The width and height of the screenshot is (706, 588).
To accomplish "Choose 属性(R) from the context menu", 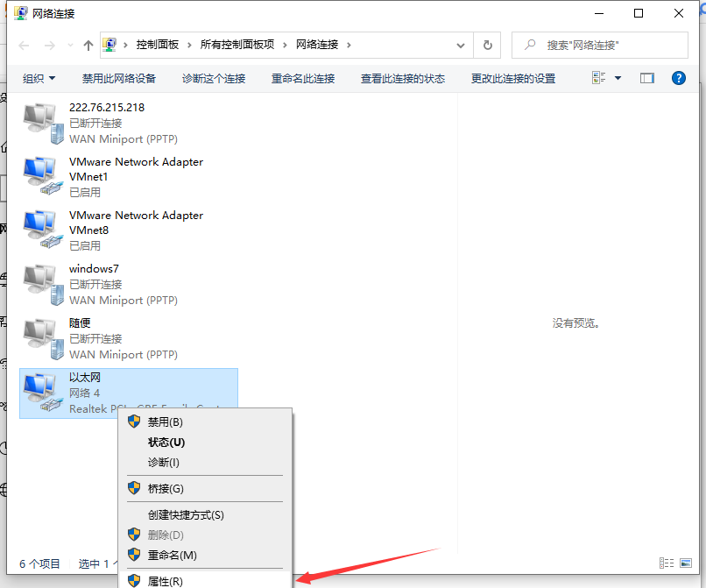I will (165, 580).
